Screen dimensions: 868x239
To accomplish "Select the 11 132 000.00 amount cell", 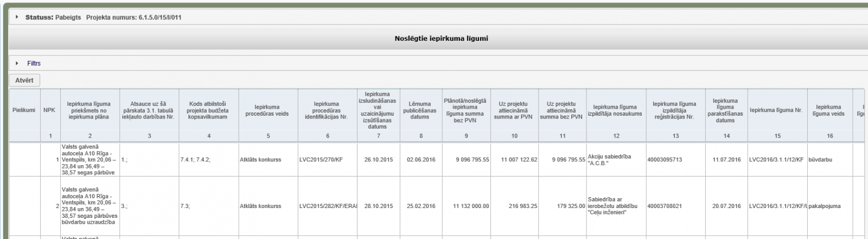I will point(471,206).
